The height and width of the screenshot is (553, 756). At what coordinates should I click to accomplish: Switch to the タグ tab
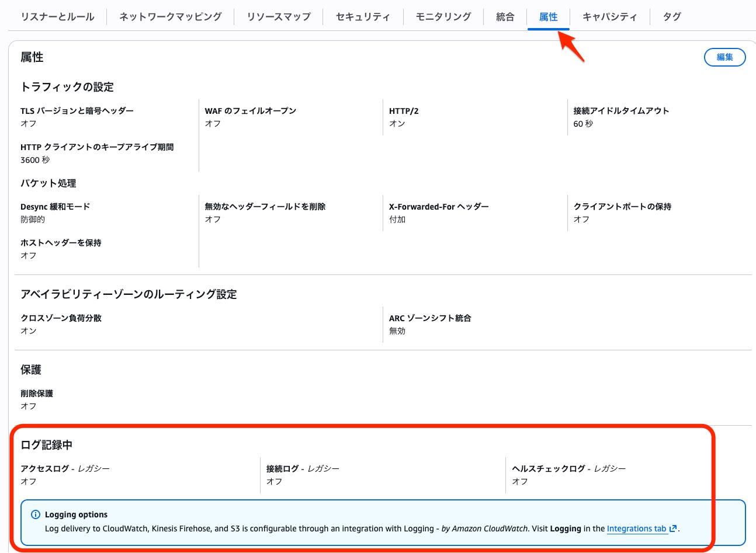click(672, 16)
